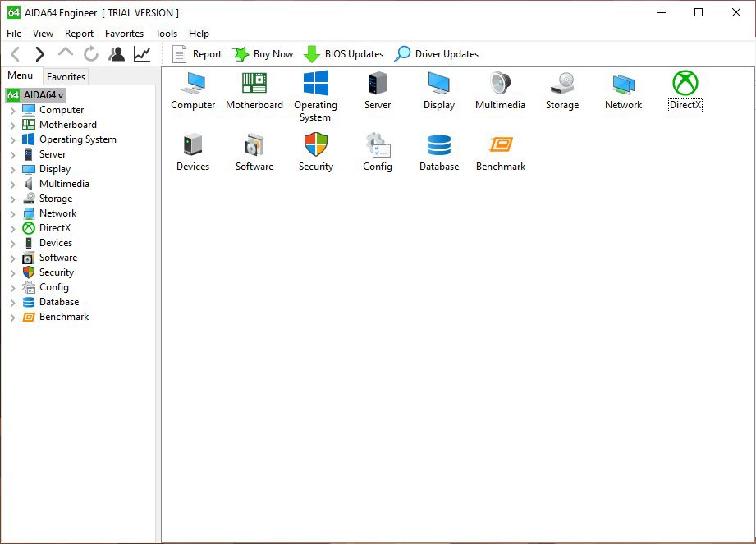
Task: Minimize the AIDA64 window
Action: click(662, 12)
